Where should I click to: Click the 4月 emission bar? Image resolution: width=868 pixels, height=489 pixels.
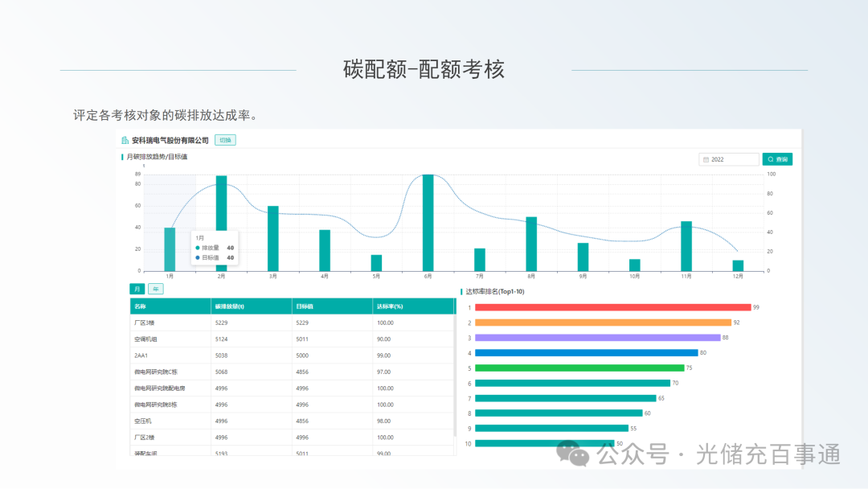(325, 250)
